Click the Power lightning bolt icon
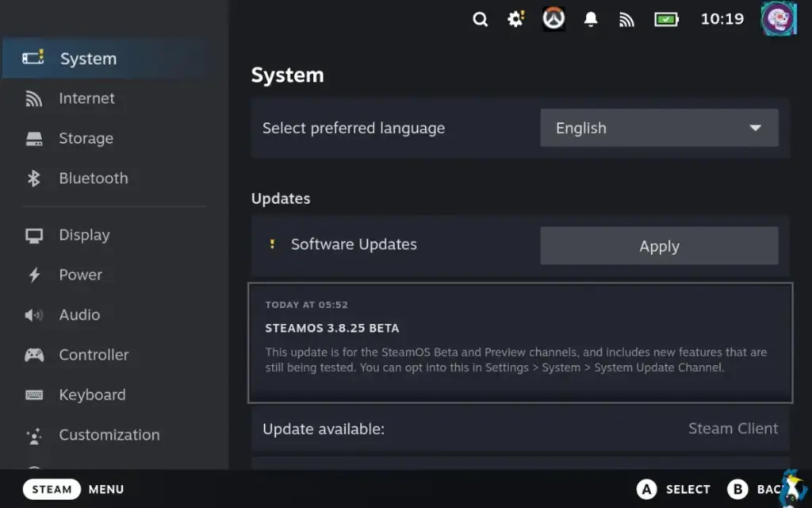The width and height of the screenshot is (812, 508). click(34, 275)
